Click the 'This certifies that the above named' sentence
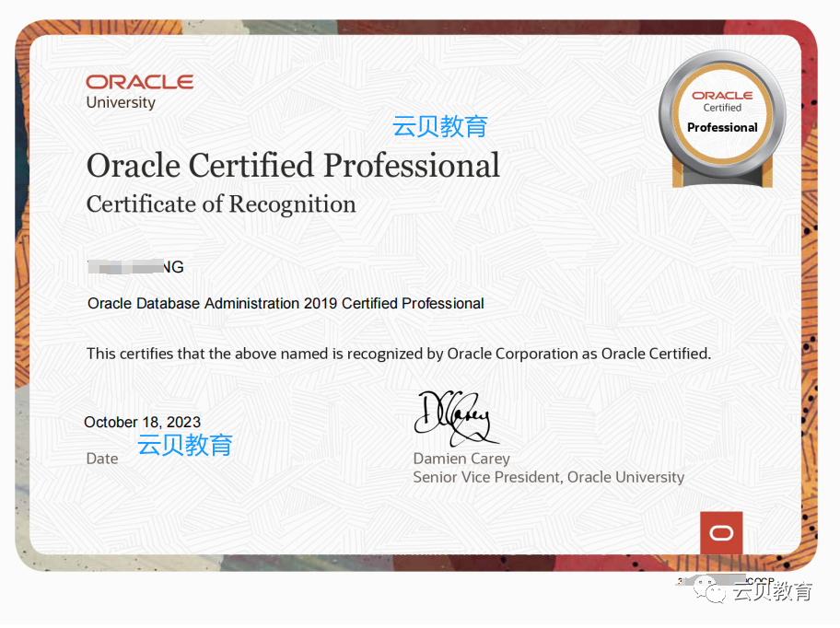Screen dimensions: 840x628 coord(399,354)
